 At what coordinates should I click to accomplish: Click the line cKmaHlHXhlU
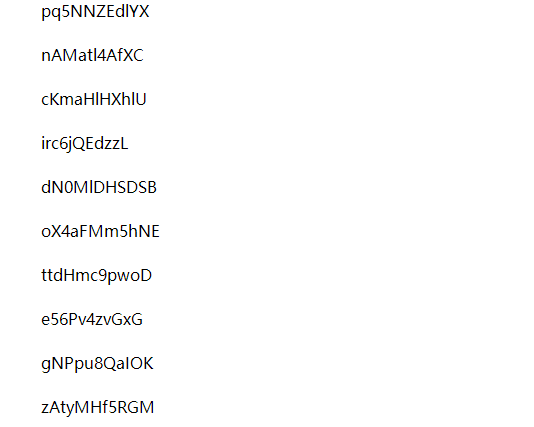94,99
